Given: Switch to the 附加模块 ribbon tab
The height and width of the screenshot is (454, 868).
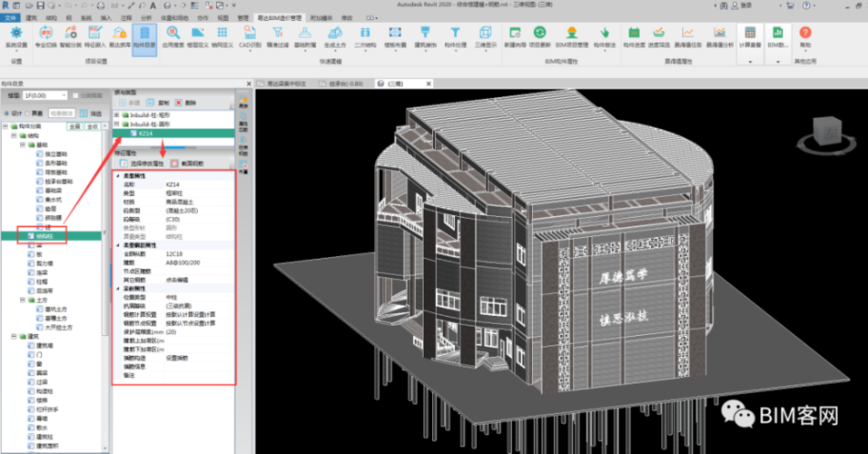Looking at the screenshot, I should 320,17.
